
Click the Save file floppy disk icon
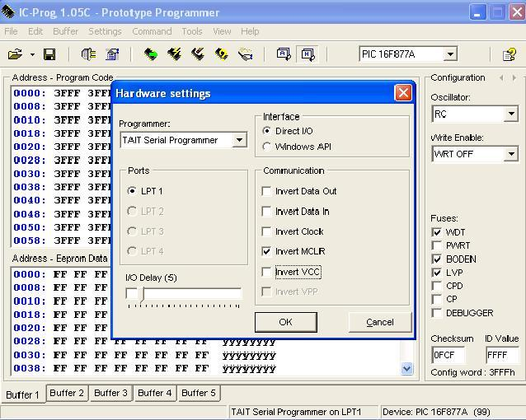[49, 54]
